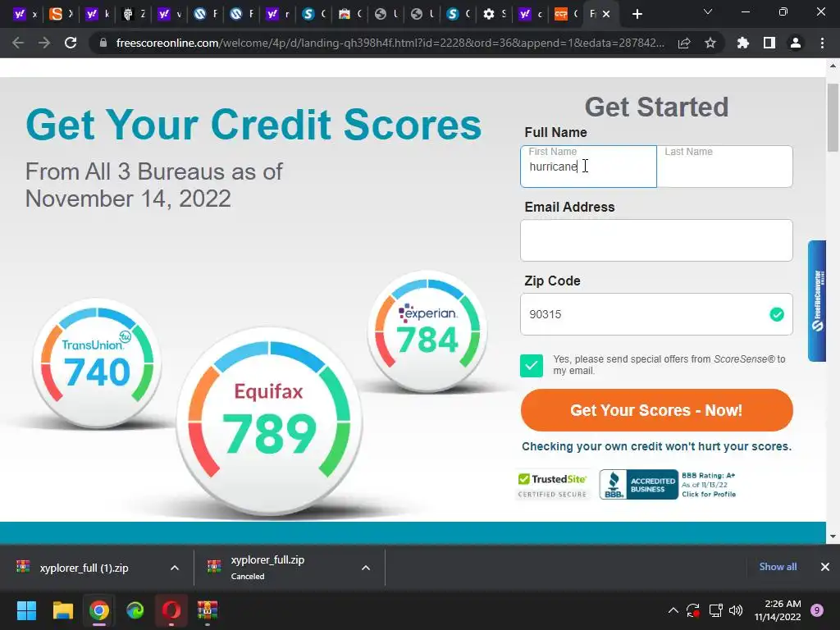This screenshot has width=840, height=630.
Task: Open the clock and calendar flyout
Action: [778, 610]
